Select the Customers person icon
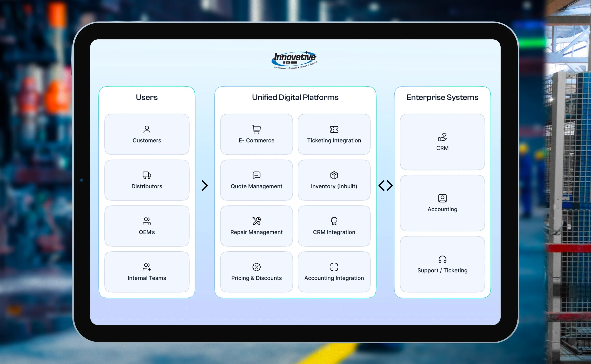The width and height of the screenshot is (591, 364). 147,129
